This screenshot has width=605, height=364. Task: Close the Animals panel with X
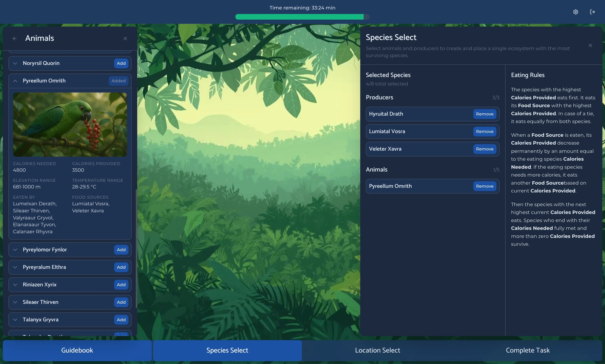click(125, 38)
